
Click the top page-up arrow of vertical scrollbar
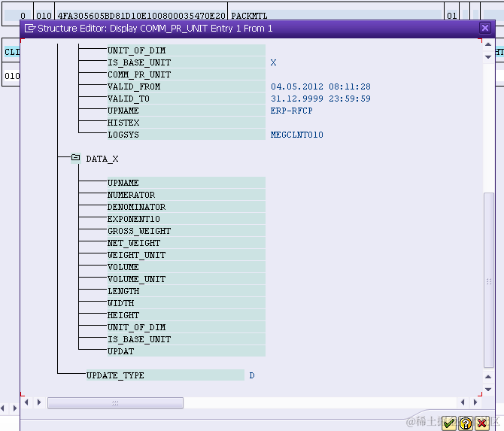(x=488, y=44)
